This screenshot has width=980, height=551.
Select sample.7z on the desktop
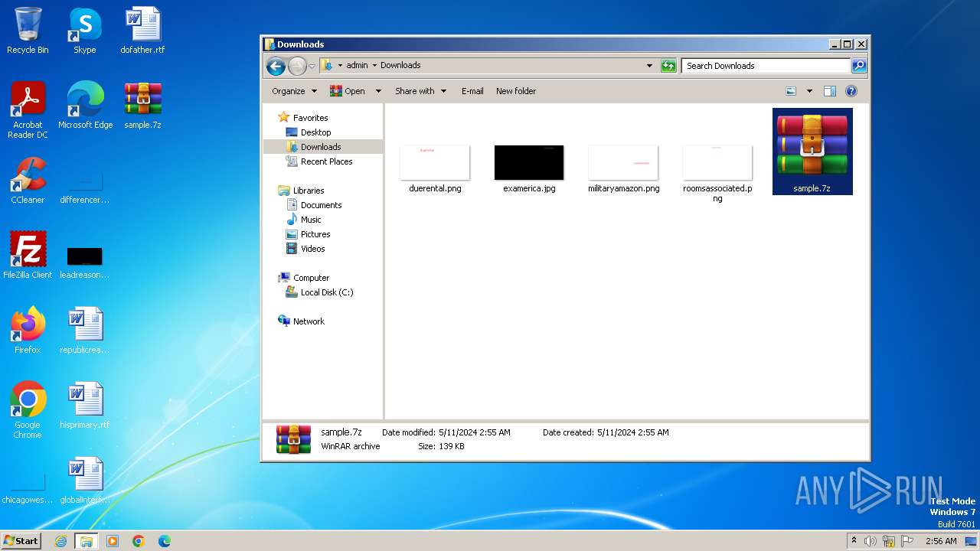point(142,106)
